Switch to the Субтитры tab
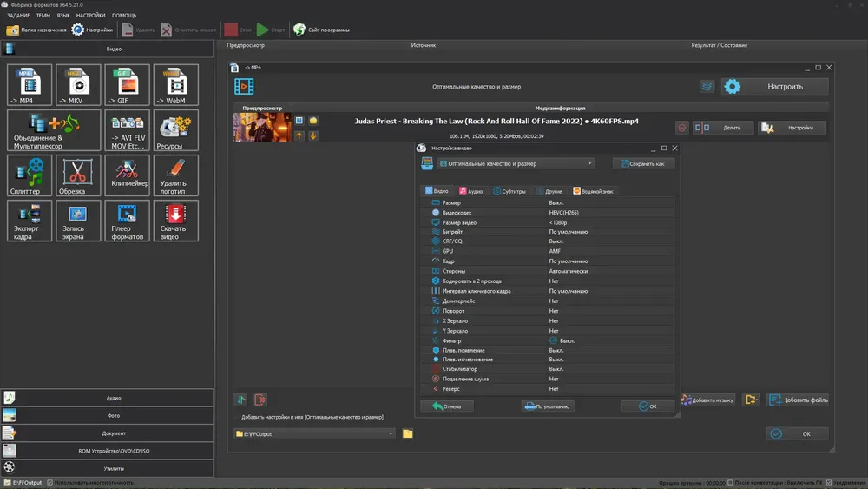Screen dimensions: 868x489 click(510, 190)
